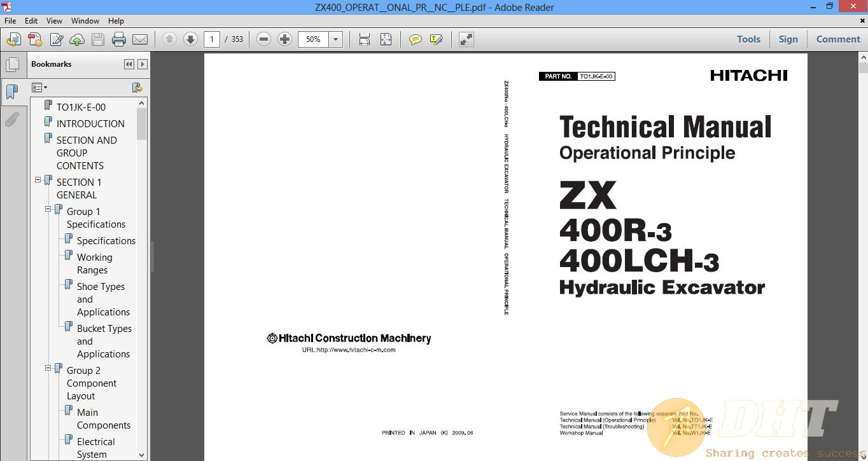The height and width of the screenshot is (461, 868).
Task: Click the Create PDF online icon
Action: [x=13, y=39]
